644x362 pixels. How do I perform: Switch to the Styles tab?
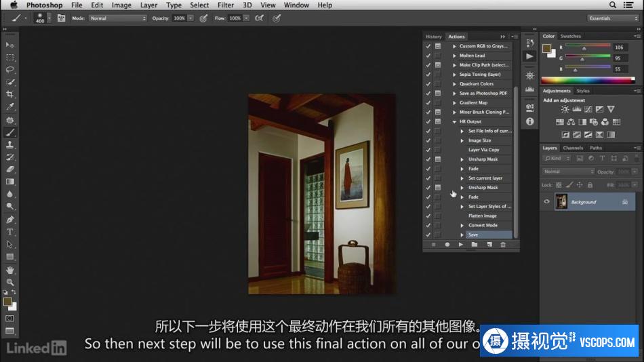point(583,91)
